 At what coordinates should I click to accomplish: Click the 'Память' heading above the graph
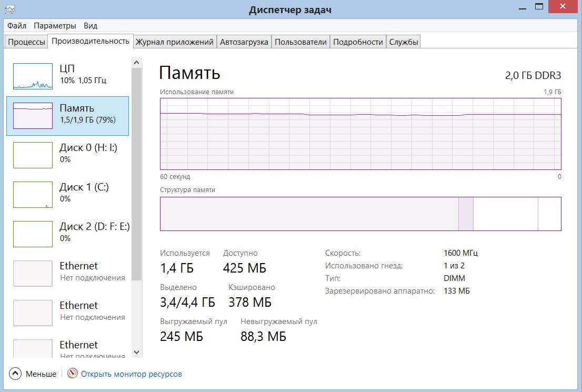coord(189,73)
